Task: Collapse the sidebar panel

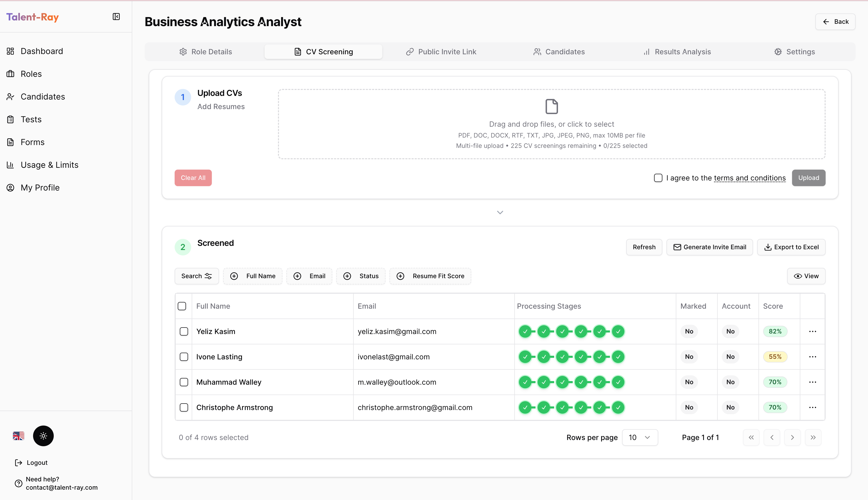Action: (116, 17)
